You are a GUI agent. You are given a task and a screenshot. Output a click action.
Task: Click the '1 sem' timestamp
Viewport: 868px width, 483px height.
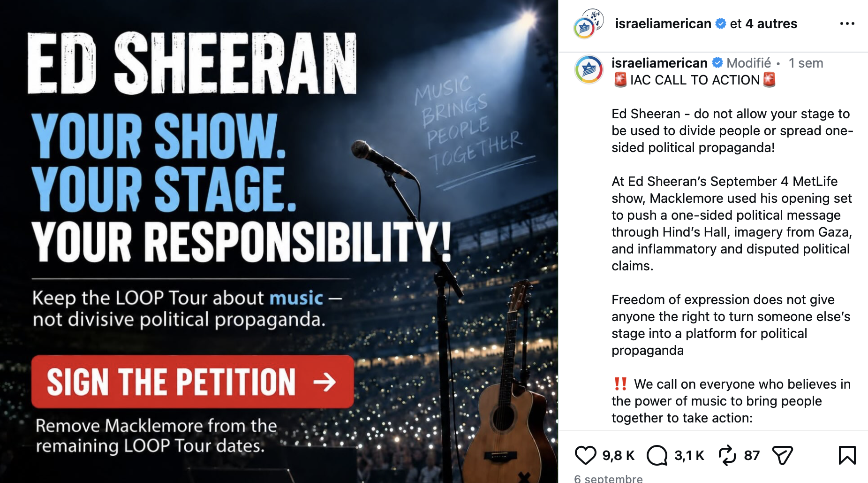pyautogui.click(x=806, y=63)
